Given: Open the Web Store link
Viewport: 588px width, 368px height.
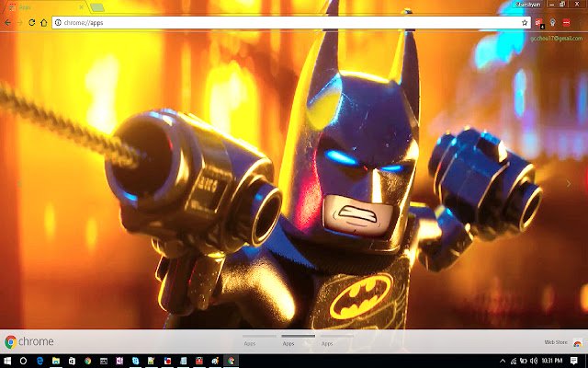Looking at the screenshot, I should (x=556, y=342).
